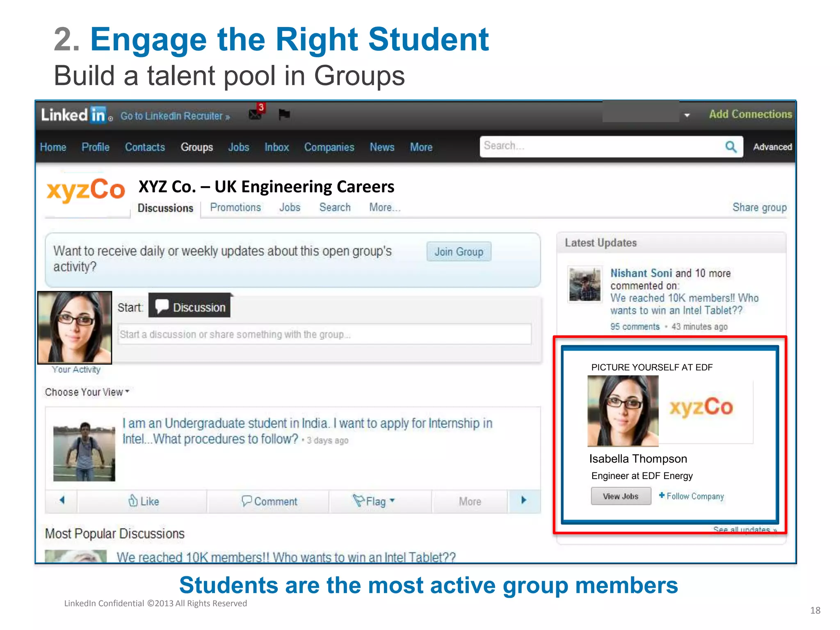840x630 pixels.
Task: Open the Undergraduate student internship discussion
Action: (x=307, y=431)
